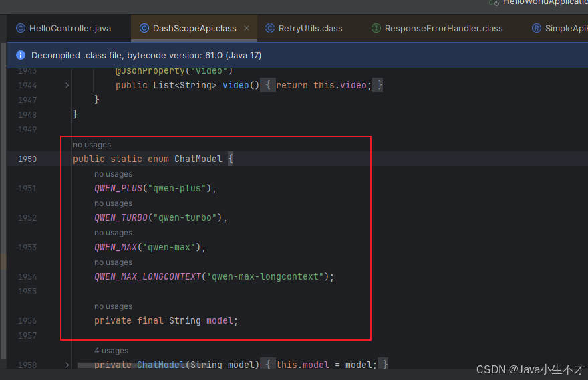The width and height of the screenshot is (588, 380).
Task: Click the "qwen-turbo" string literal
Action: coord(185,218)
